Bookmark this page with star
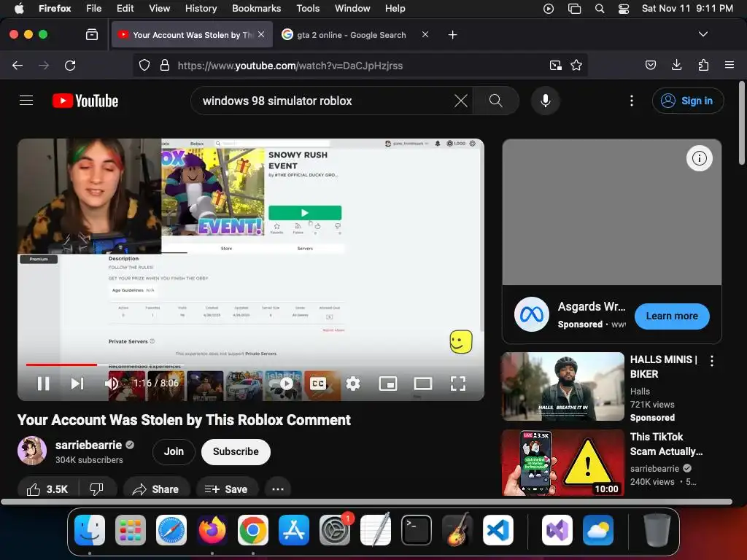This screenshot has height=560, width=747. 576,65
